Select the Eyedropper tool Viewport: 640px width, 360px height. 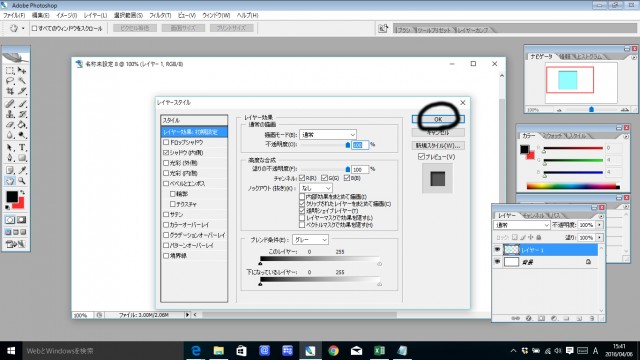click(22, 170)
